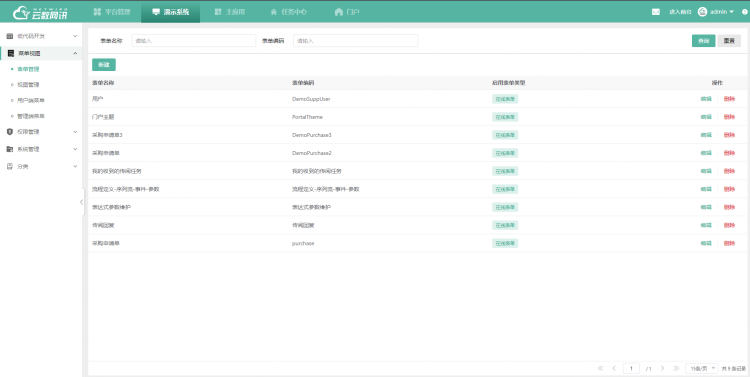
Task: Click the 门户 home icon in header
Action: pyautogui.click(x=339, y=12)
